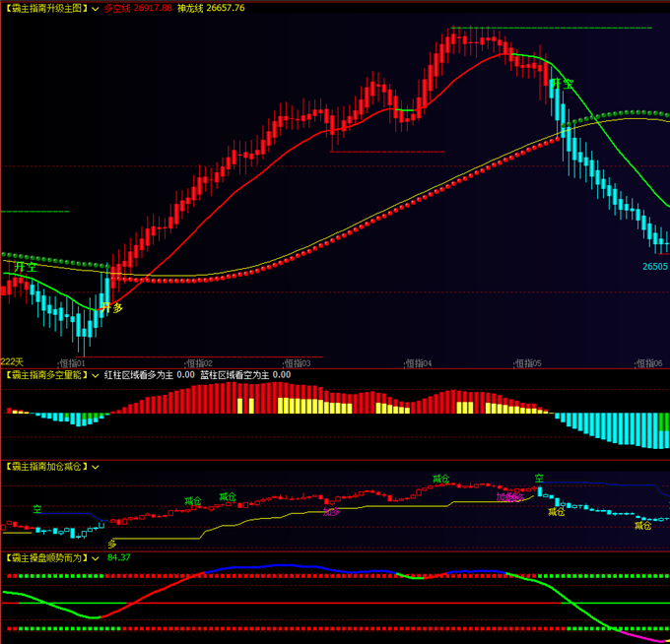Screen dimensions: 670x644
Task: Click the green 开空 signal near chart peak
Action: point(562,85)
